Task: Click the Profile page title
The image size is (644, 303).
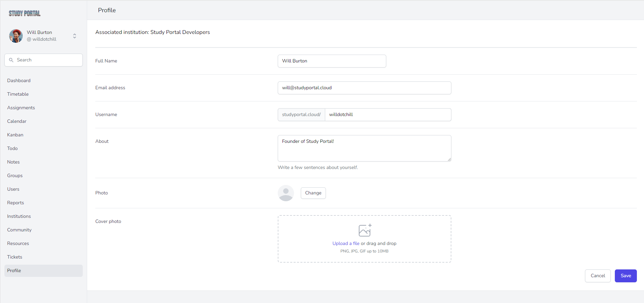Action: tap(107, 10)
